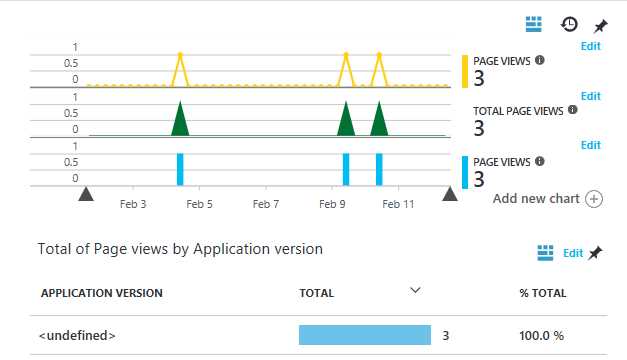Click the yellow Page Views color bar
The image size is (627, 360).
[x=465, y=71]
